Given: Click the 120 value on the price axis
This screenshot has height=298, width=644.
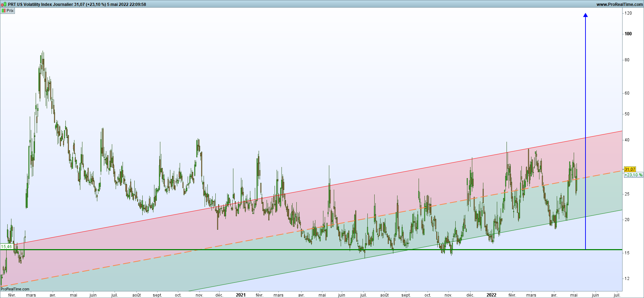Looking at the screenshot, I should pos(628,13).
